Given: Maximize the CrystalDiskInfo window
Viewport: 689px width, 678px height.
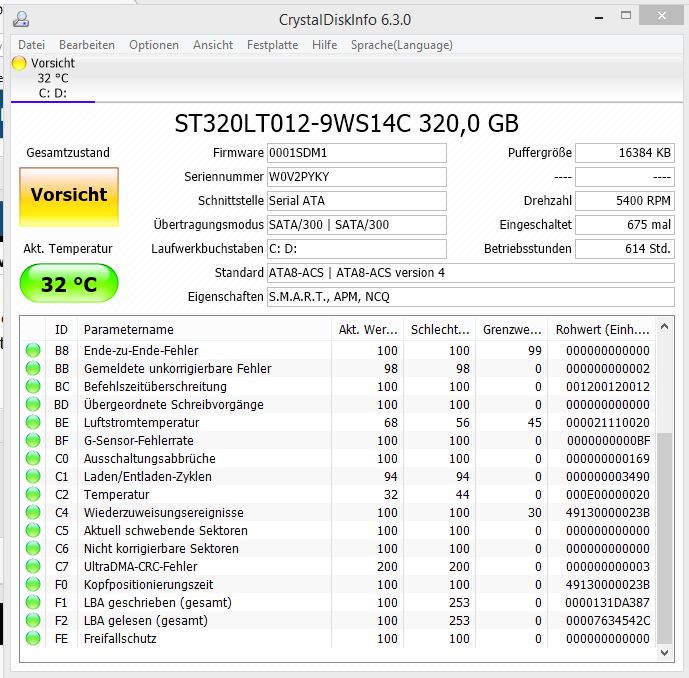Looking at the screenshot, I should (x=626, y=16).
